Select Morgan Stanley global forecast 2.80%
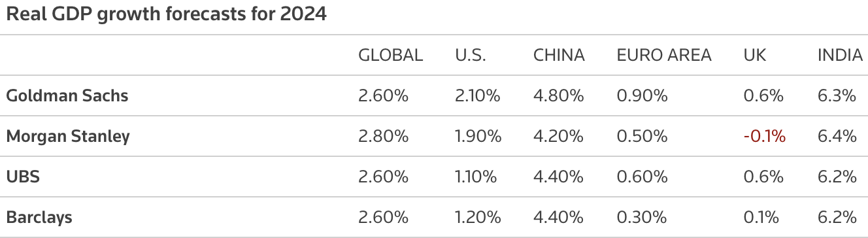This screenshot has height=238, width=868. (383, 136)
